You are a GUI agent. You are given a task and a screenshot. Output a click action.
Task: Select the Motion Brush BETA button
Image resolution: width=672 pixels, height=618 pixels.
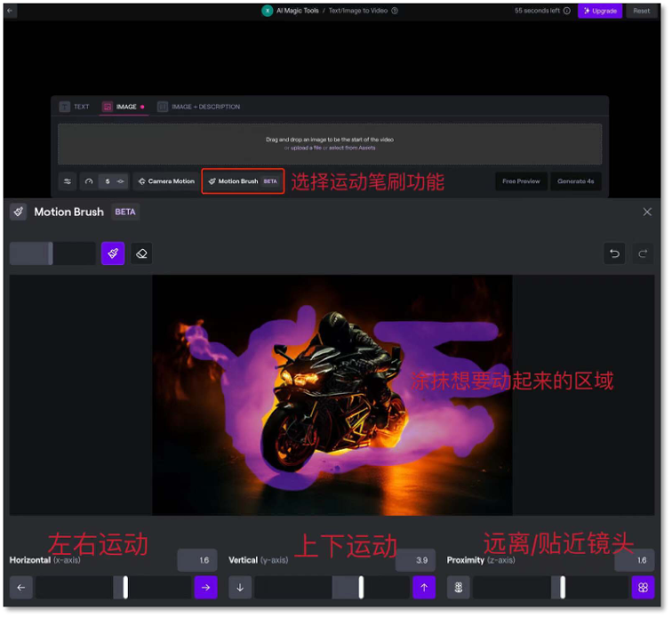pyautogui.click(x=243, y=181)
